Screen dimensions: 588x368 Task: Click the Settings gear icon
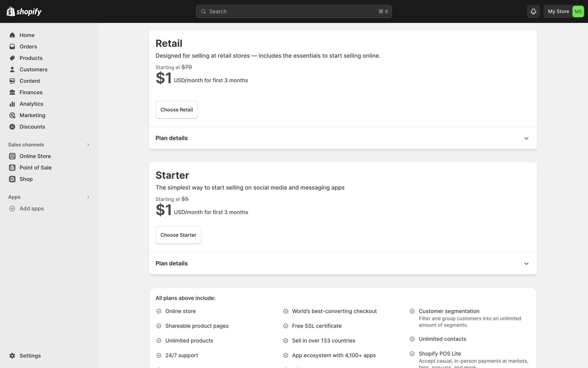[x=12, y=356]
